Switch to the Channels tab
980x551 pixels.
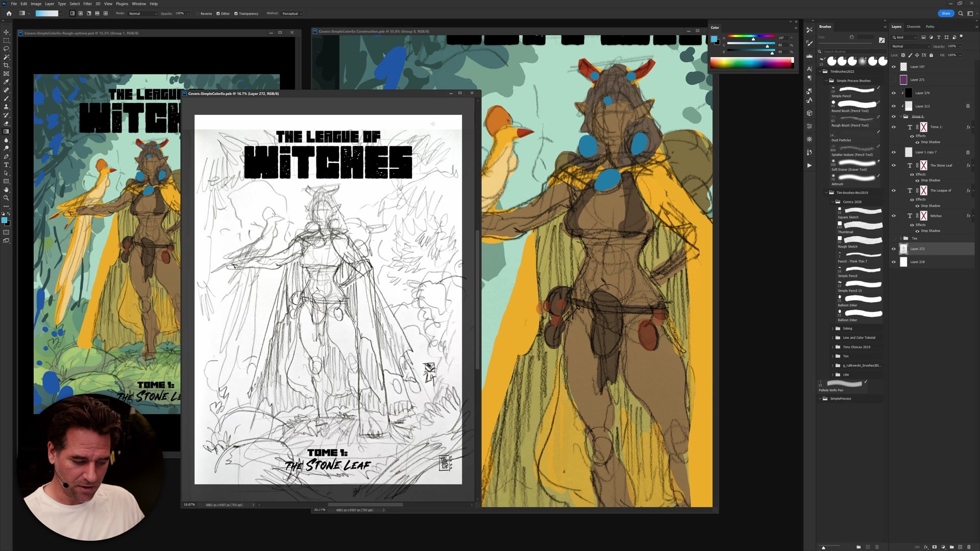click(913, 27)
